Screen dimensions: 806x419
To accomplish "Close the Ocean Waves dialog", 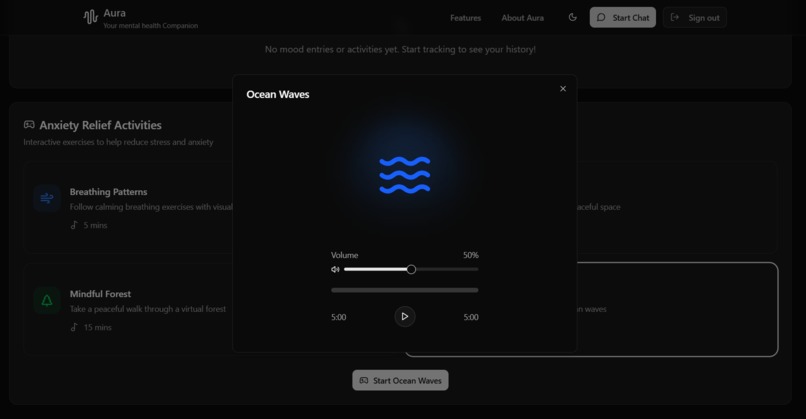I will [x=563, y=88].
